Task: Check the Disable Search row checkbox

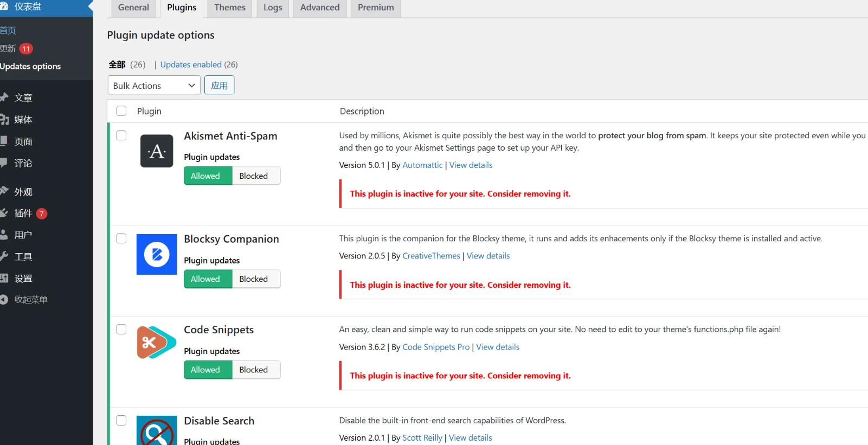Action: 121,421
